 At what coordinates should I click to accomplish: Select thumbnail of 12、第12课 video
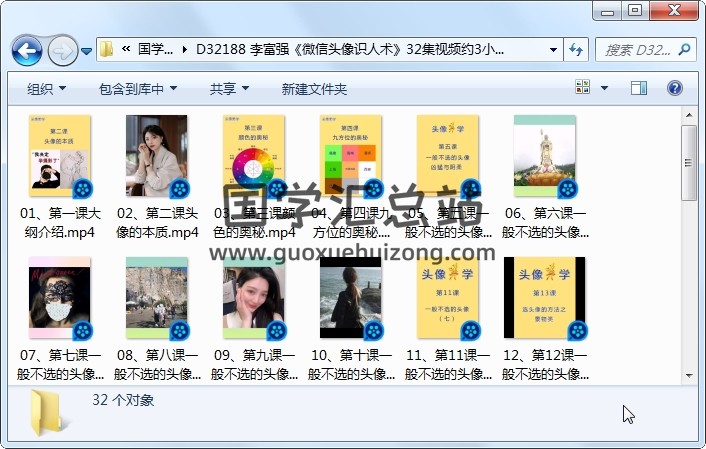coord(545,298)
